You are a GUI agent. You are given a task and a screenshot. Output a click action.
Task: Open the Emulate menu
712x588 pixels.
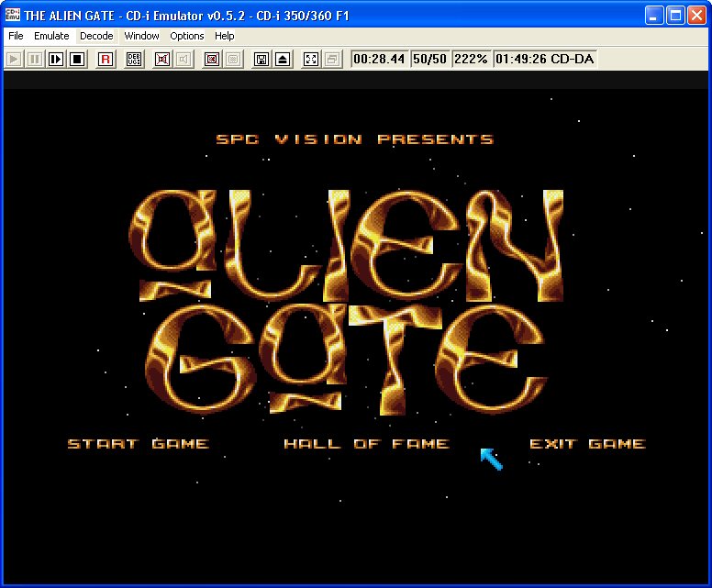(51, 36)
